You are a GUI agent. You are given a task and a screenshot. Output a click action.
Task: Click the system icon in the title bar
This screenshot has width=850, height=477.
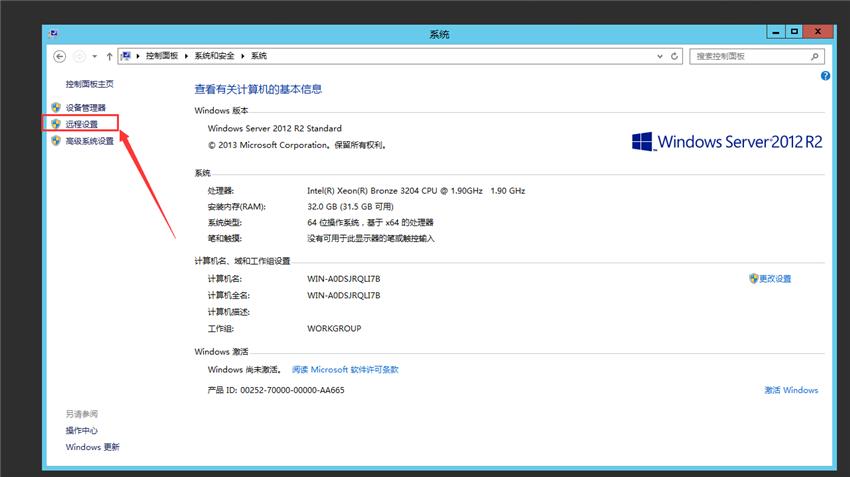(x=53, y=34)
